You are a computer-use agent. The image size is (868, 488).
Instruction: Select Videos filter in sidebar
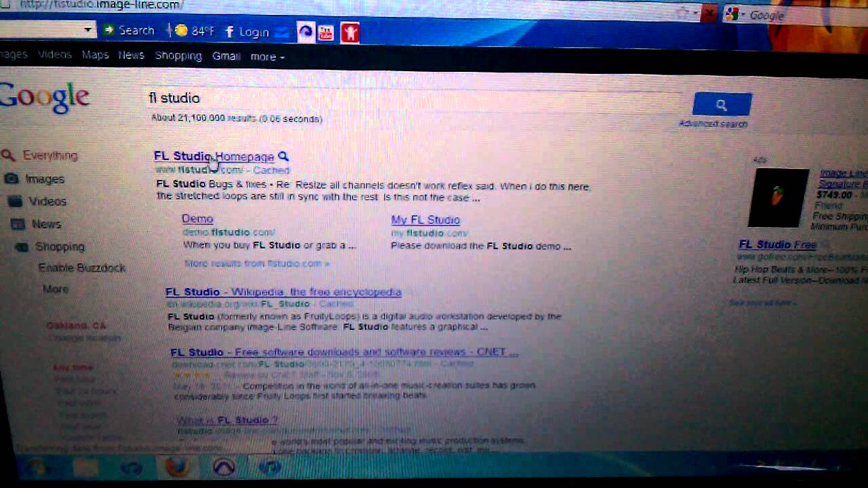click(47, 201)
